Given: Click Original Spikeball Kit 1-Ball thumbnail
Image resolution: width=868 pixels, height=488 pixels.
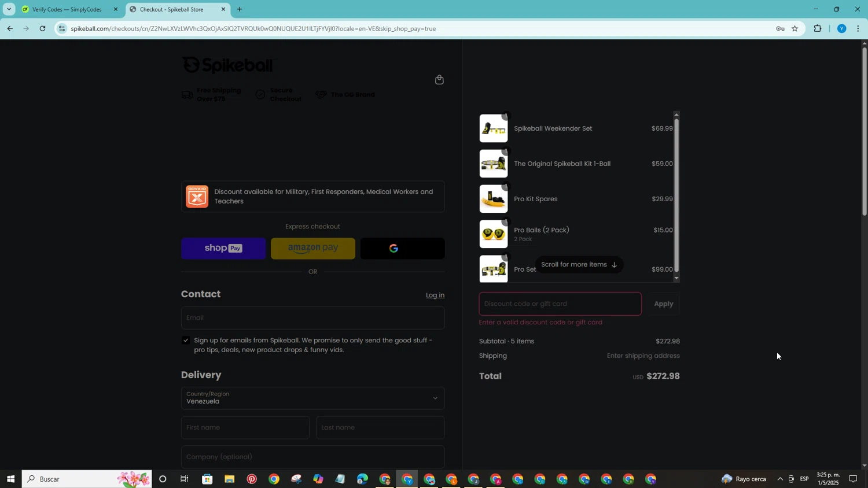Looking at the screenshot, I should (494, 164).
